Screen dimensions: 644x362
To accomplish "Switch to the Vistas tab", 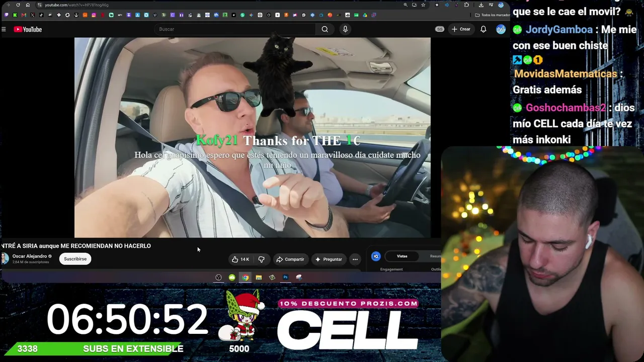I will 402,256.
